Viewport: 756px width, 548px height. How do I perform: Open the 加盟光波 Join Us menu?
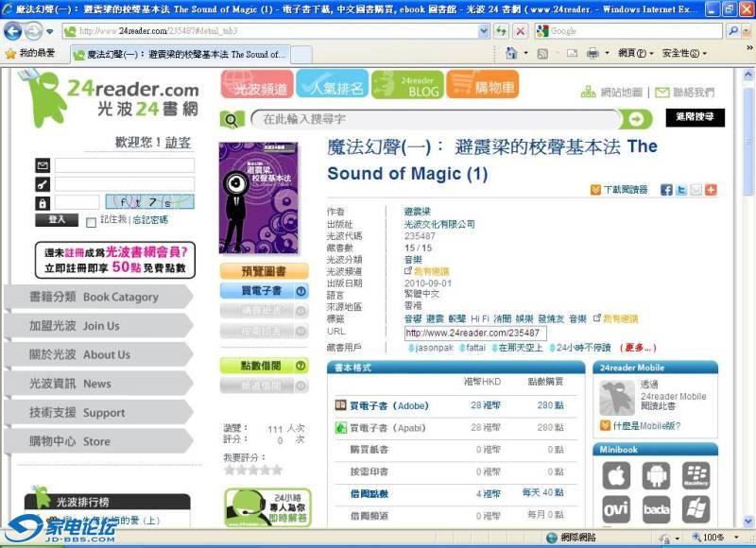pos(99,326)
